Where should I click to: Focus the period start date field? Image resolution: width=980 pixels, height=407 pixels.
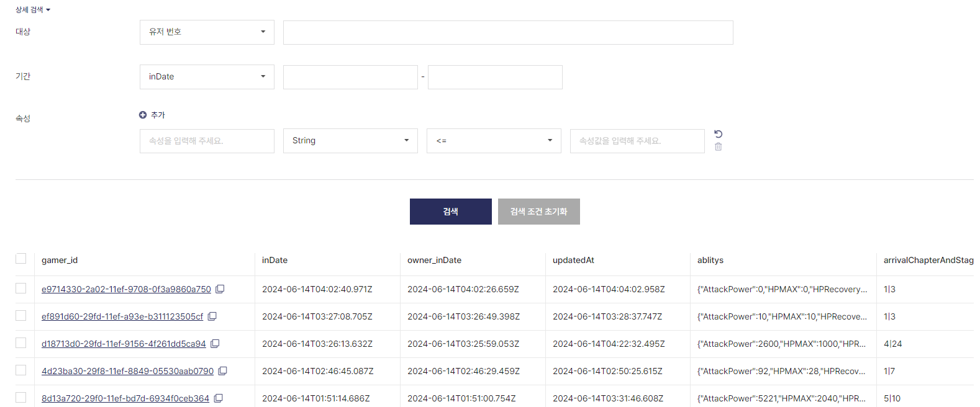(350, 77)
